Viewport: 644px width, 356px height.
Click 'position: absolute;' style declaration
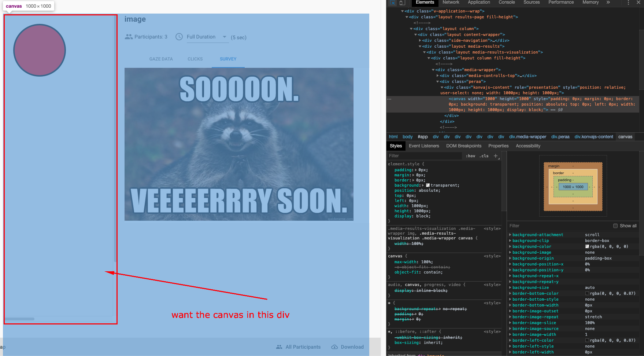tap(417, 191)
